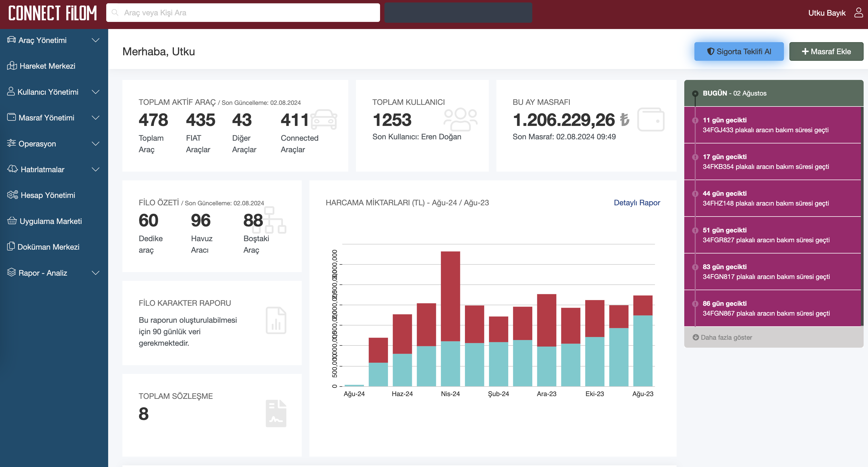Expand the Hatırlatmalar menu chevron
This screenshot has height=467, width=868.
pos(96,169)
